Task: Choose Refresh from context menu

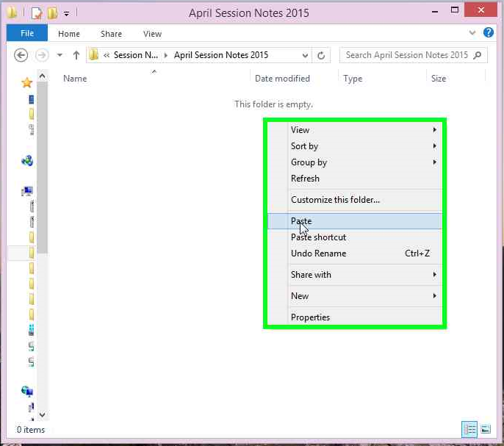Action: tap(355, 179)
